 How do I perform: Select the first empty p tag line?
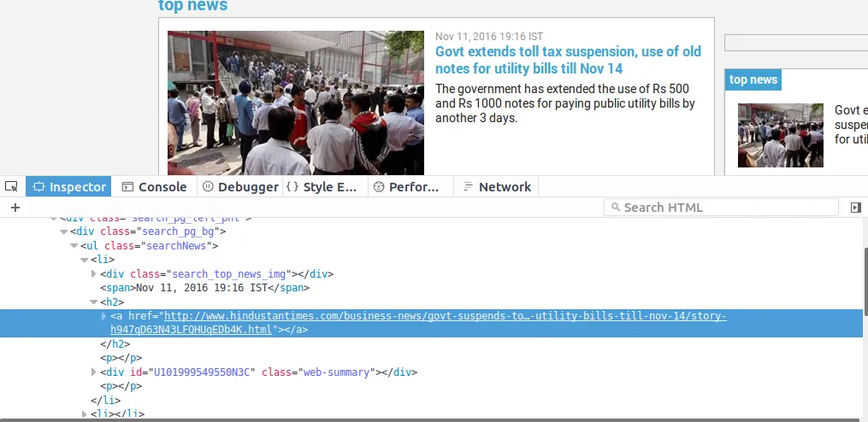121,358
